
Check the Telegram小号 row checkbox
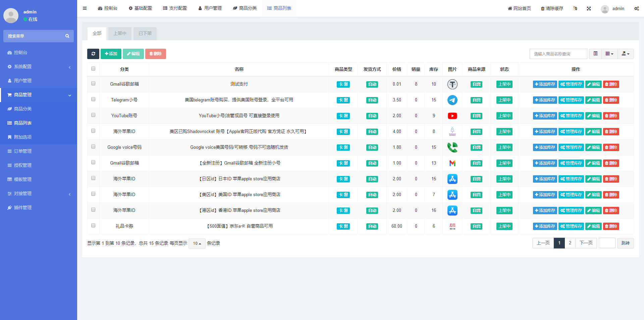[x=93, y=99]
